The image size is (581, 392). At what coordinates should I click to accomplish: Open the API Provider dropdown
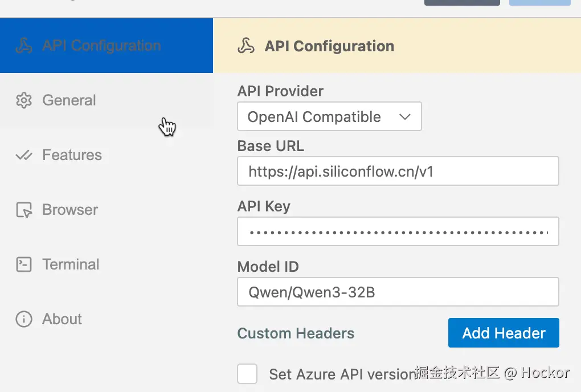click(x=329, y=117)
